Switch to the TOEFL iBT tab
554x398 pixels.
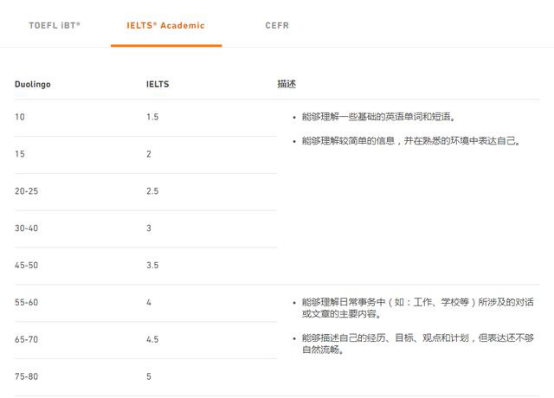click(54, 25)
